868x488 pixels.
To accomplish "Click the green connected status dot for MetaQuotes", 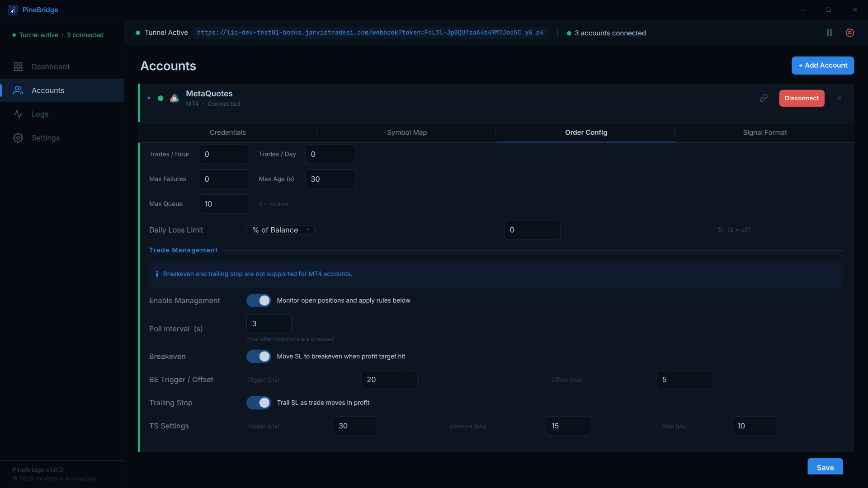I will click(160, 98).
